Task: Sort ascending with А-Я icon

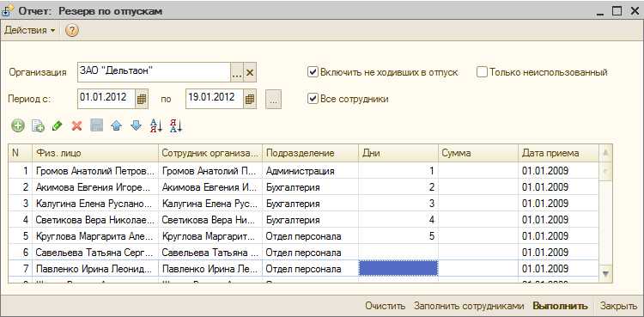Action: [156, 126]
